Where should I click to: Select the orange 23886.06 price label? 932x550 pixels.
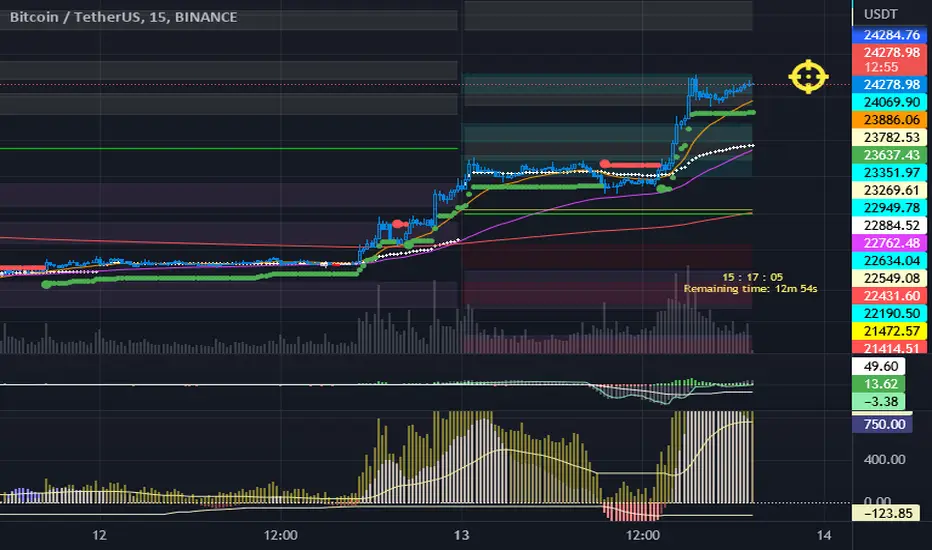[x=889, y=120]
